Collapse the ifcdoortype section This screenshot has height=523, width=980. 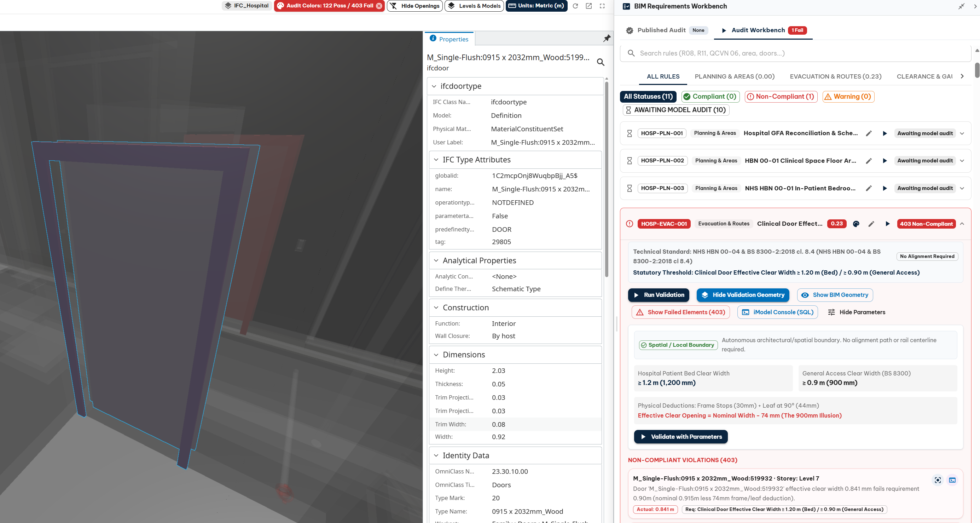pyautogui.click(x=434, y=86)
